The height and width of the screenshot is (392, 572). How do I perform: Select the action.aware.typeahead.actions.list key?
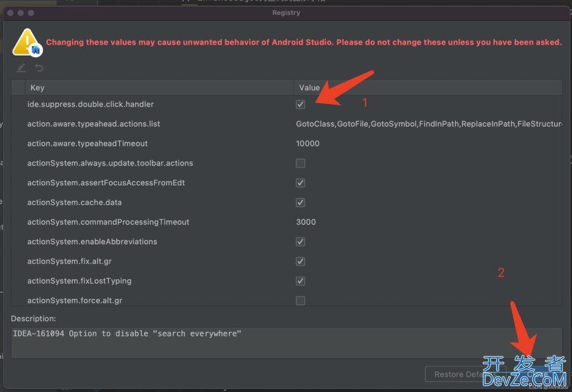93,124
